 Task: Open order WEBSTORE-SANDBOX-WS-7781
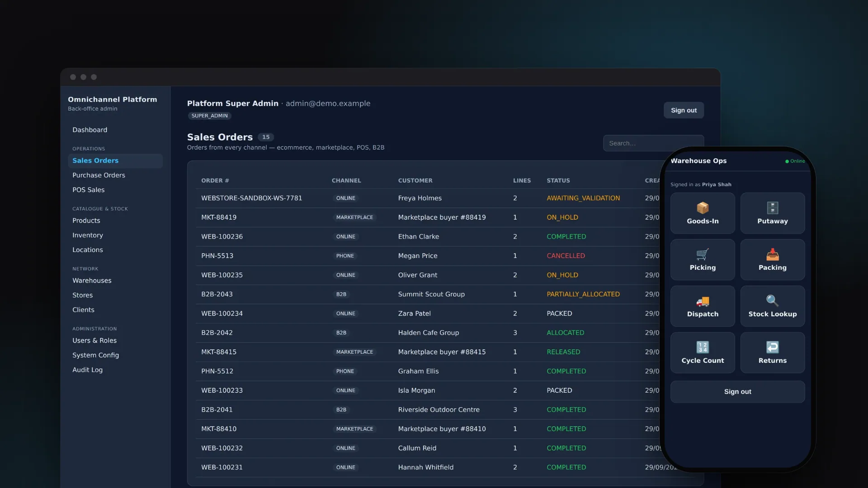click(x=251, y=198)
